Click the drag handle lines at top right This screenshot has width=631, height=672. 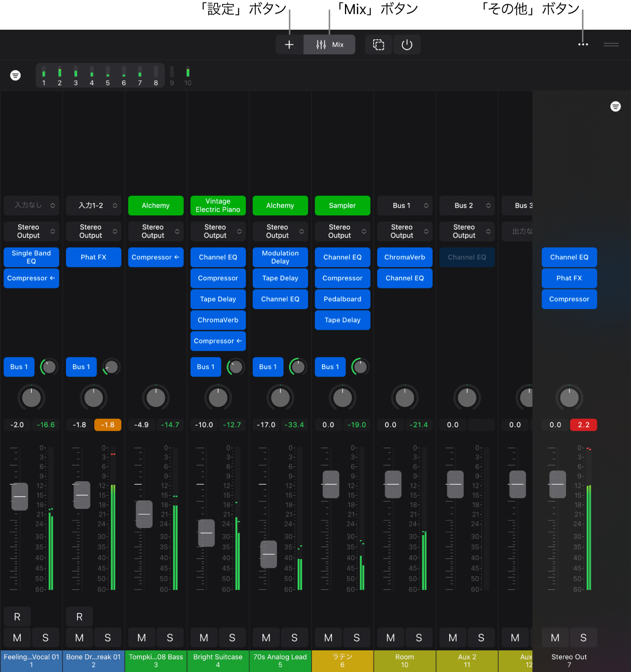611,45
